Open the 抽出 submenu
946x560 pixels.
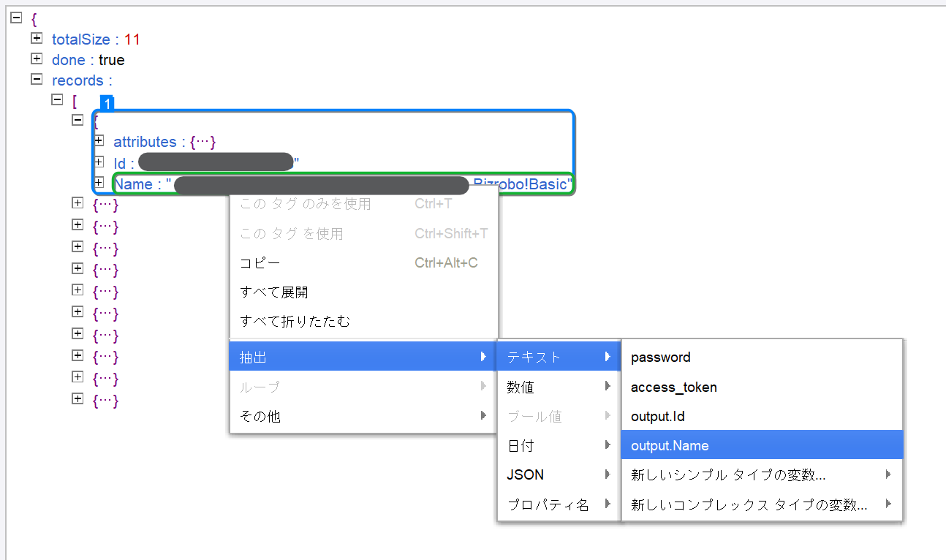(364, 357)
